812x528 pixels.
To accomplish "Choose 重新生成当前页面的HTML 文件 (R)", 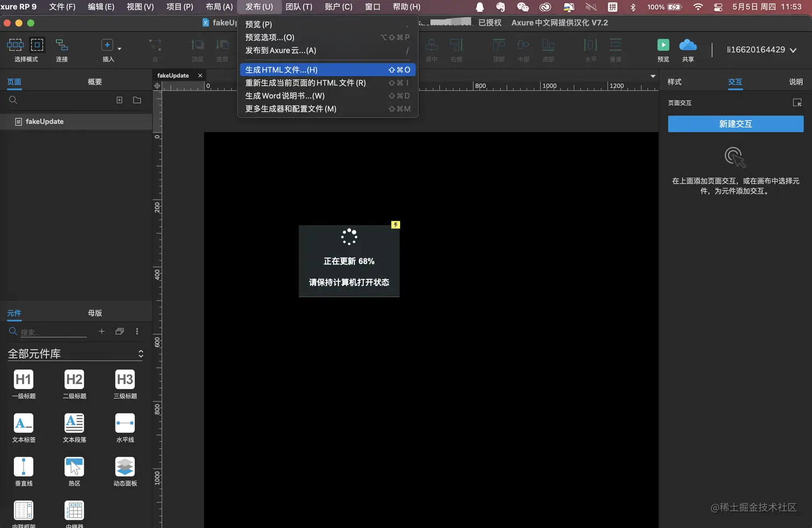I will (328, 83).
